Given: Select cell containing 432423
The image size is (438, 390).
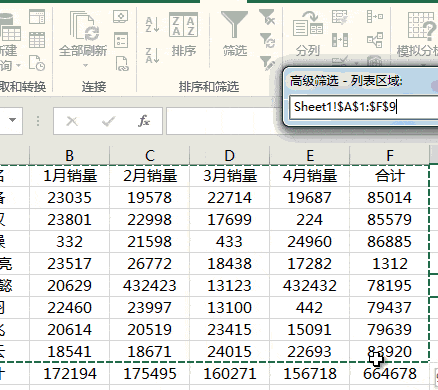Looking at the screenshot, I should 149,286.
